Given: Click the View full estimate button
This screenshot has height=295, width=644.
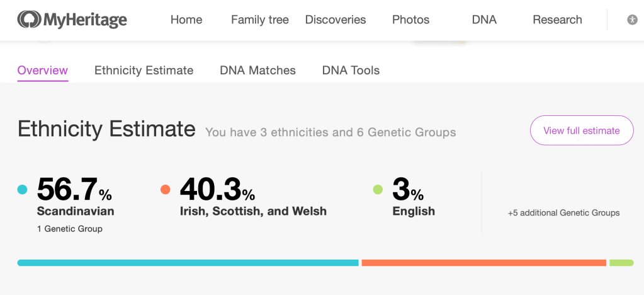Looking at the screenshot, I should 581,130.
